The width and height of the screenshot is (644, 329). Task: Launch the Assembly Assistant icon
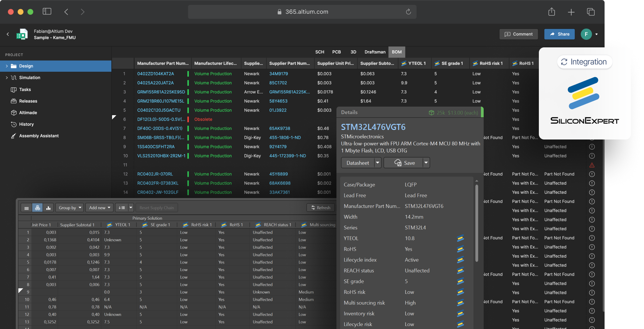tap(13, 136)
